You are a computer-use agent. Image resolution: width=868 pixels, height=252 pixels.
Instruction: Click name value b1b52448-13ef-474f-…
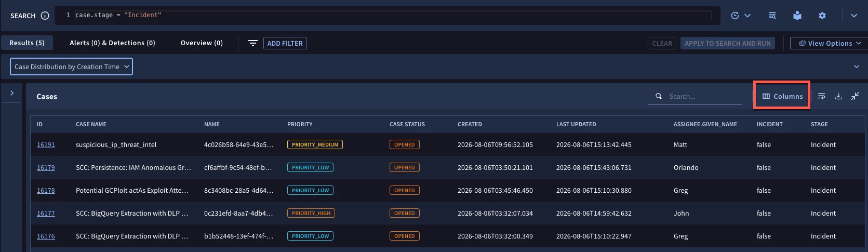pos(238,236)
